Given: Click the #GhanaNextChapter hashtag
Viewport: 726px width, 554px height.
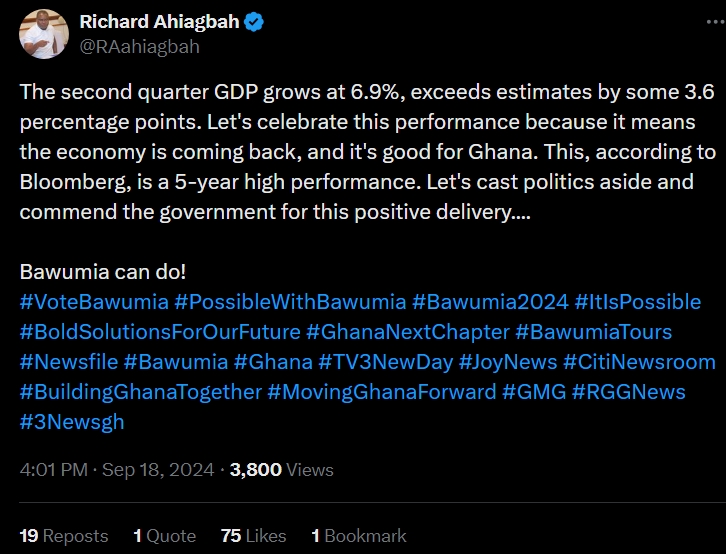Looking at the screenshot, I should [407, 331].
